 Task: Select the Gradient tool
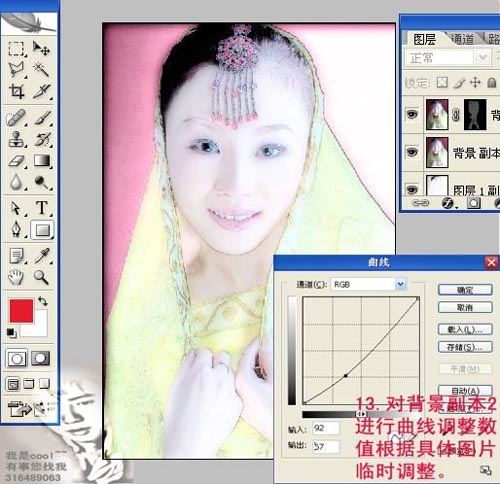point(42,161)
